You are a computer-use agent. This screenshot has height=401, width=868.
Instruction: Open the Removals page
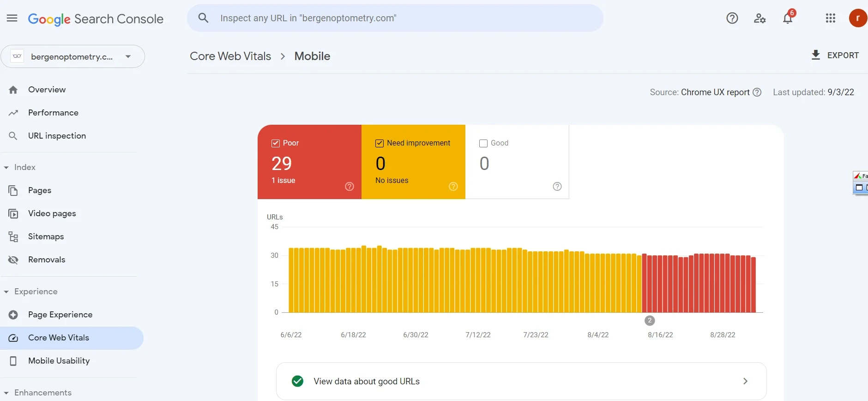pyautogui.click(x=47, y=260)
